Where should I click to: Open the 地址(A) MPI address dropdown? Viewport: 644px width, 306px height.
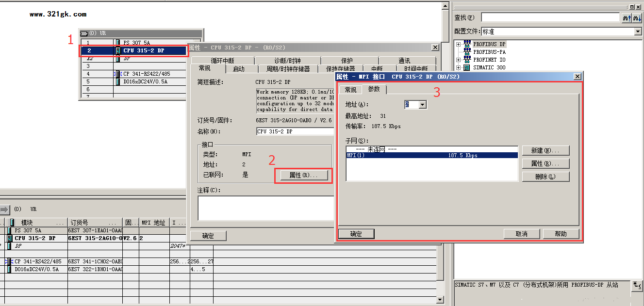pos(422,104)
